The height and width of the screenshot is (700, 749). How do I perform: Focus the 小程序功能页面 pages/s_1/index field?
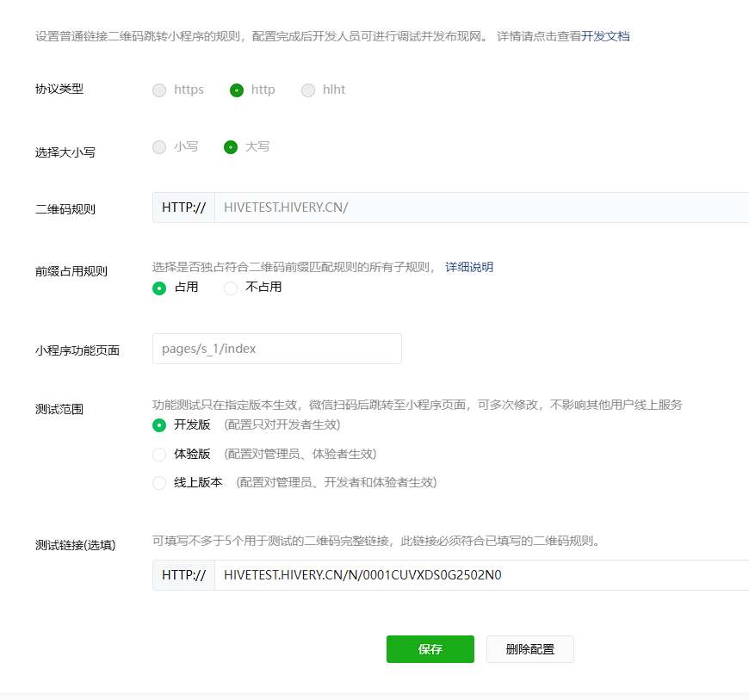(277, 349)
